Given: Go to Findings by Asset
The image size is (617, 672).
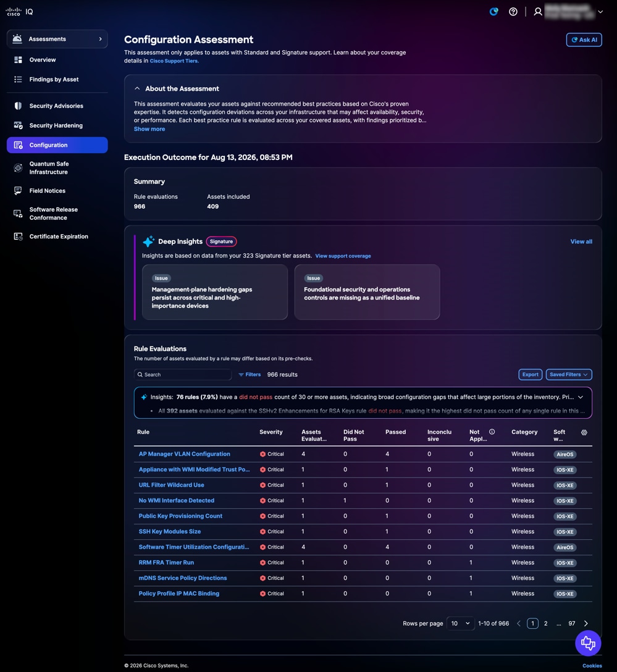Looking at the screenshot, I should click(54, 79).
